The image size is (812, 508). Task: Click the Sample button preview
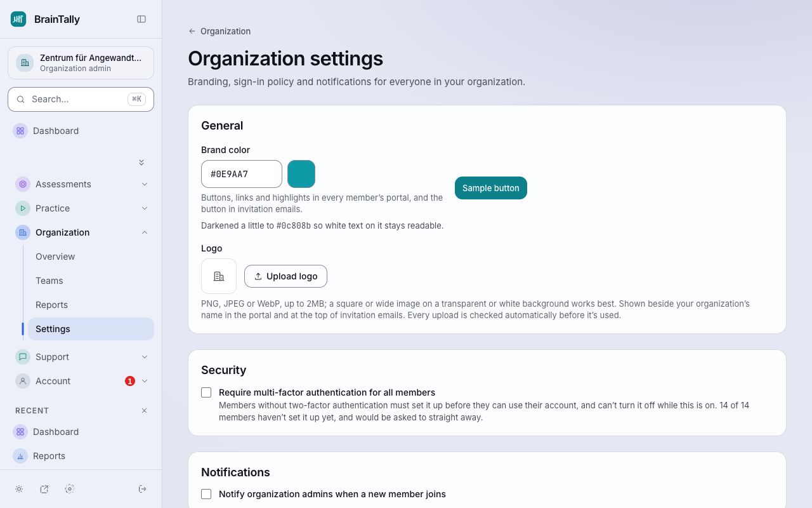(491, 188)
